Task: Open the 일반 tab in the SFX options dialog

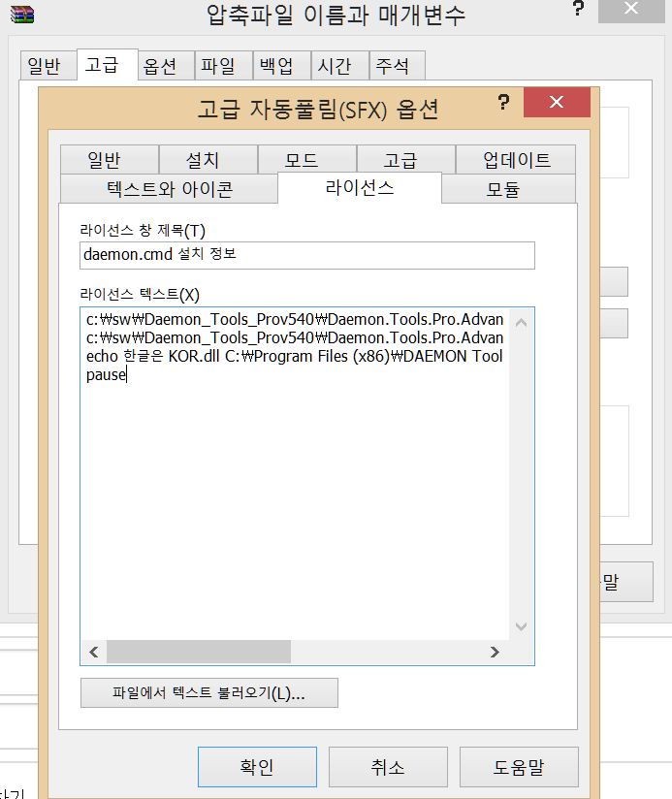Action: pyautogui.click(x=109, y=160)
